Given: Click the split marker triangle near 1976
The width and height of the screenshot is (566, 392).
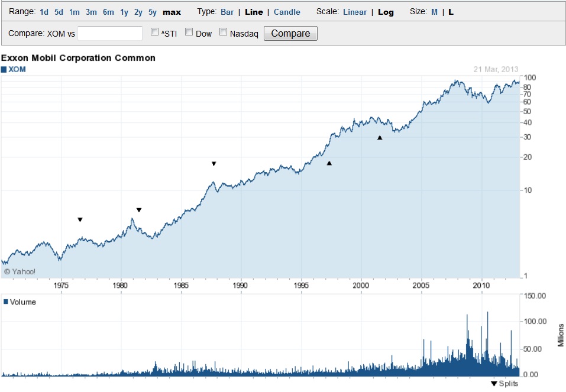Looking at the screenshot, I should pos(79,219).
